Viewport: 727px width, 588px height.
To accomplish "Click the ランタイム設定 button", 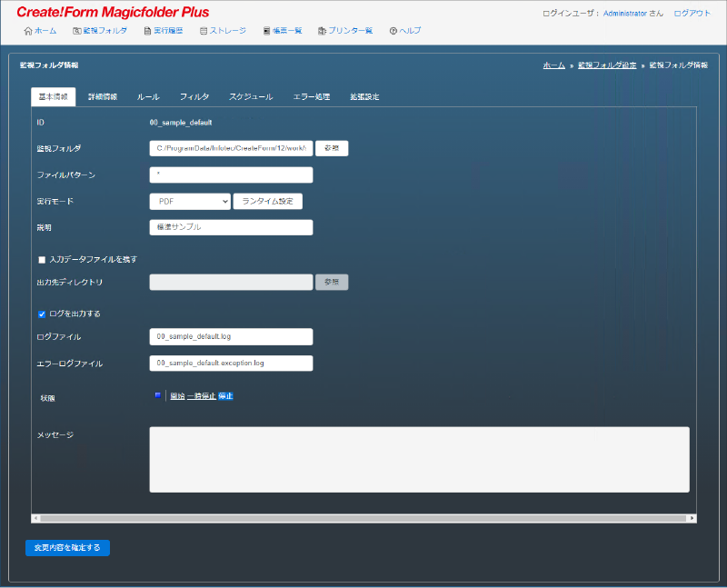I will click(x=268, y=201).
